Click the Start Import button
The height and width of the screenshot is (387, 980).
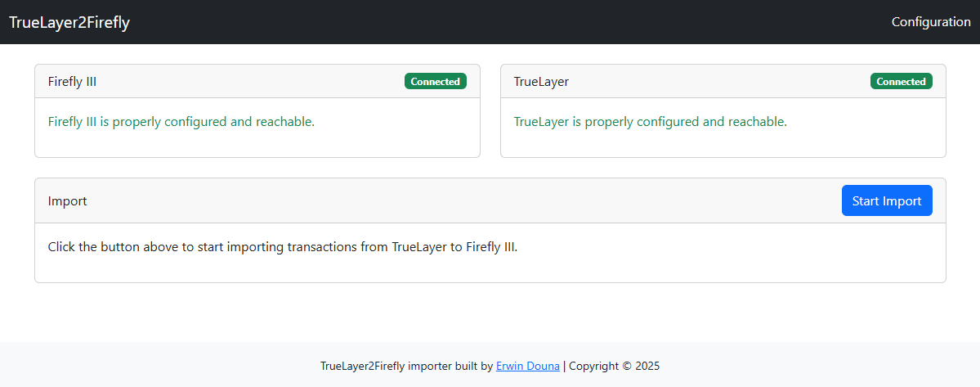pyautogui.click(x=887, y=200)
